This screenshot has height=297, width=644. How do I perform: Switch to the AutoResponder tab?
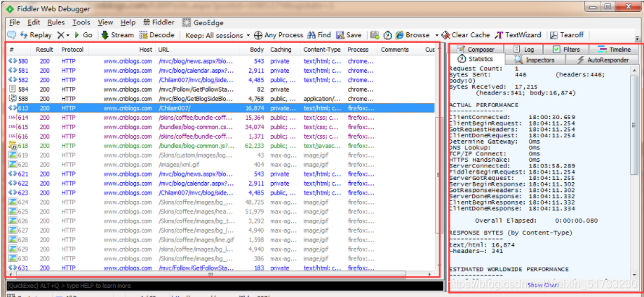[603, 60]
